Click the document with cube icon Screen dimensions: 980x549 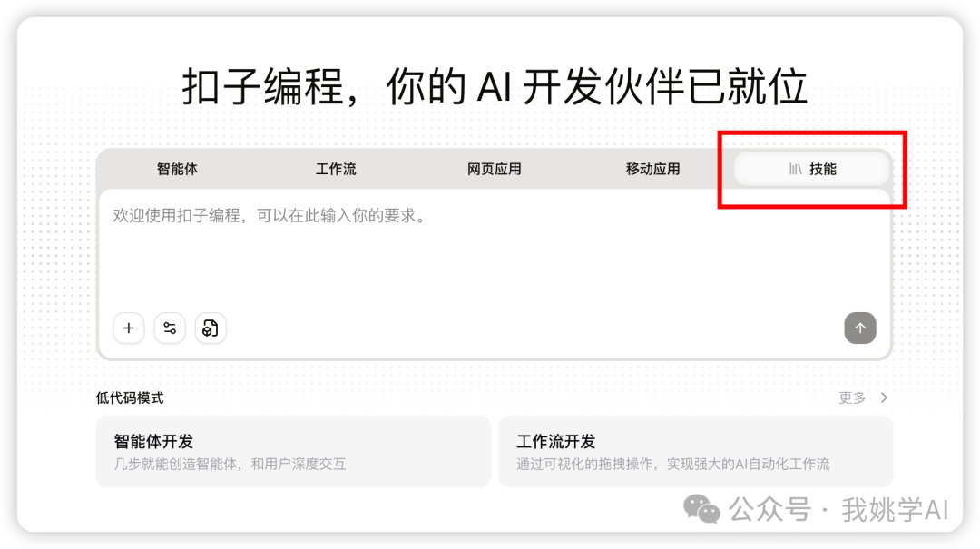click(x=210, y=328)
